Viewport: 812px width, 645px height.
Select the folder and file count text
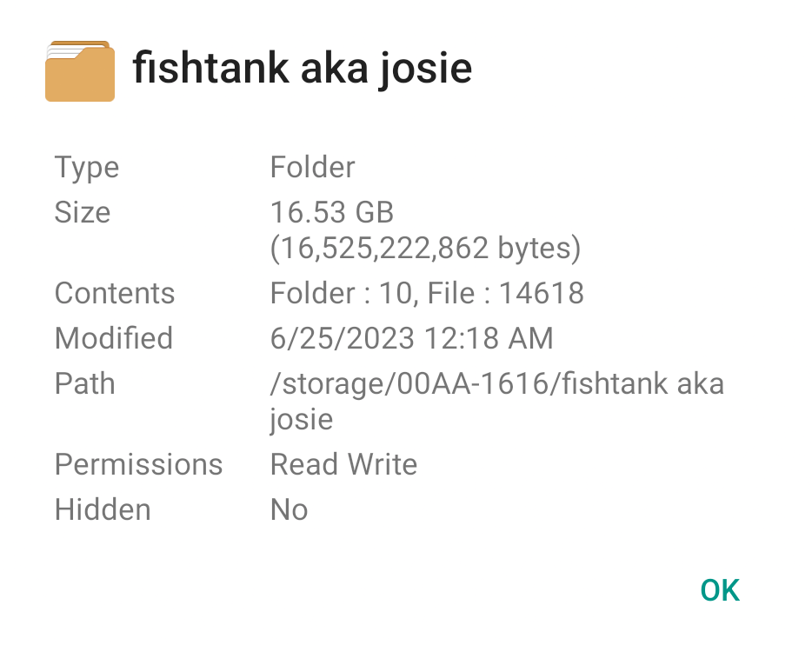(427, 293)
